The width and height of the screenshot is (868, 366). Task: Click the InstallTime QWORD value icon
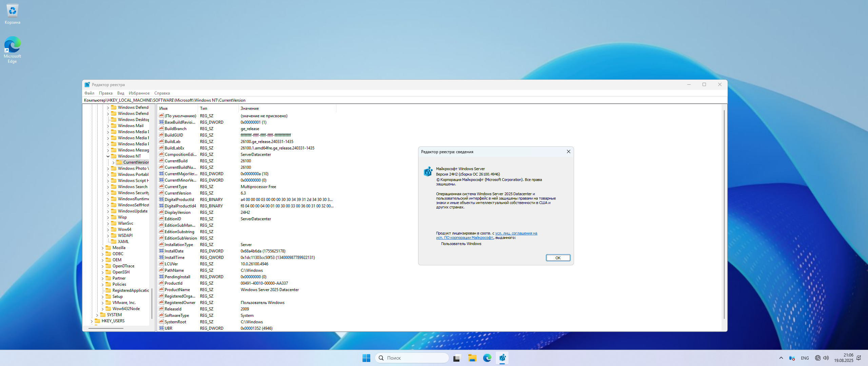[161, 257]
